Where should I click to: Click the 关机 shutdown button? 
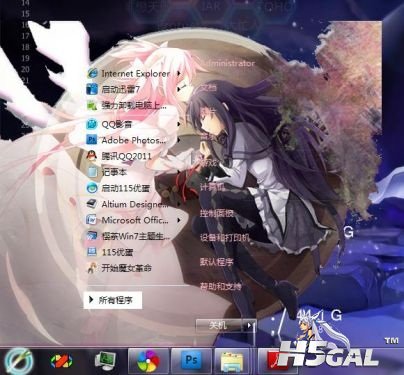coord(219,325)
